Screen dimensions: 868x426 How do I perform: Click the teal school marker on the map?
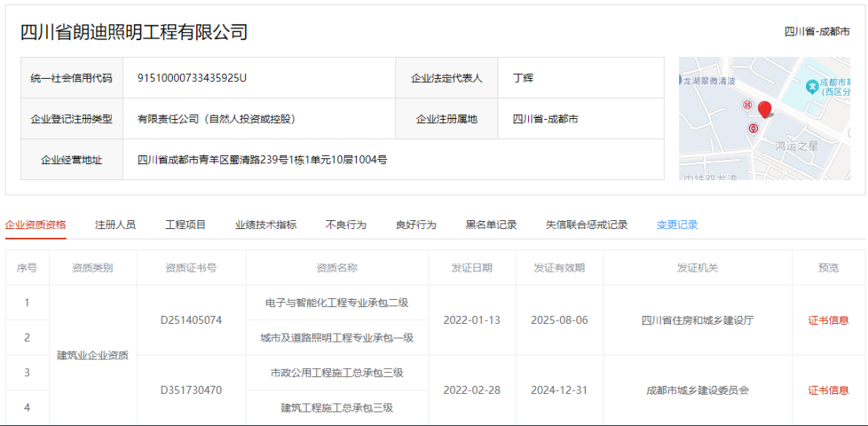(x=812, y=86)
